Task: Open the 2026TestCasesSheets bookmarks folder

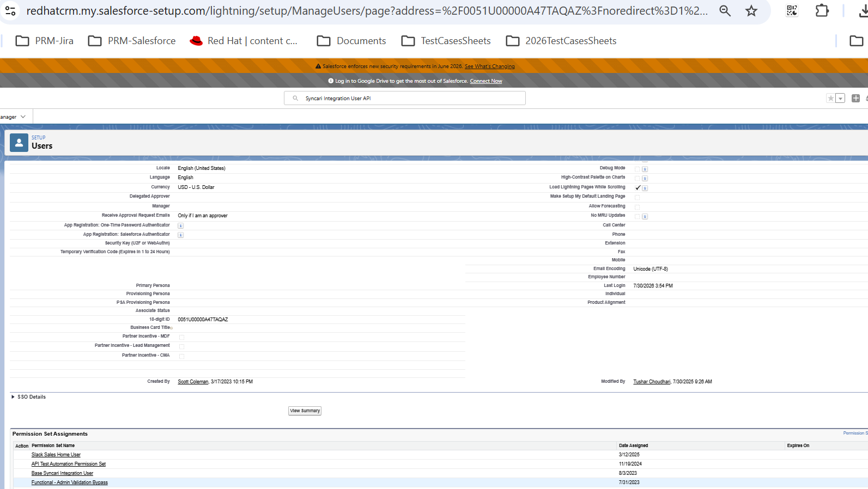Action: (x=561, y=41)
